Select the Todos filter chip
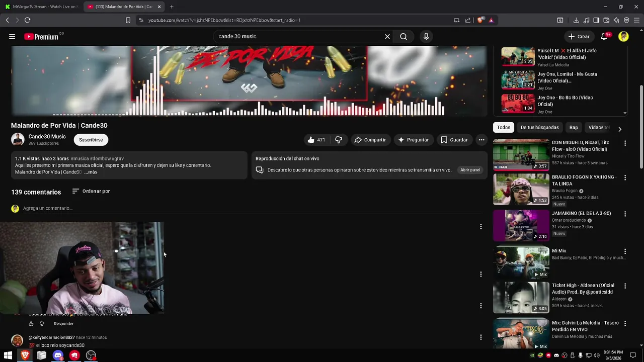This screenshot has width=644, height=362. tap(504, 128)
